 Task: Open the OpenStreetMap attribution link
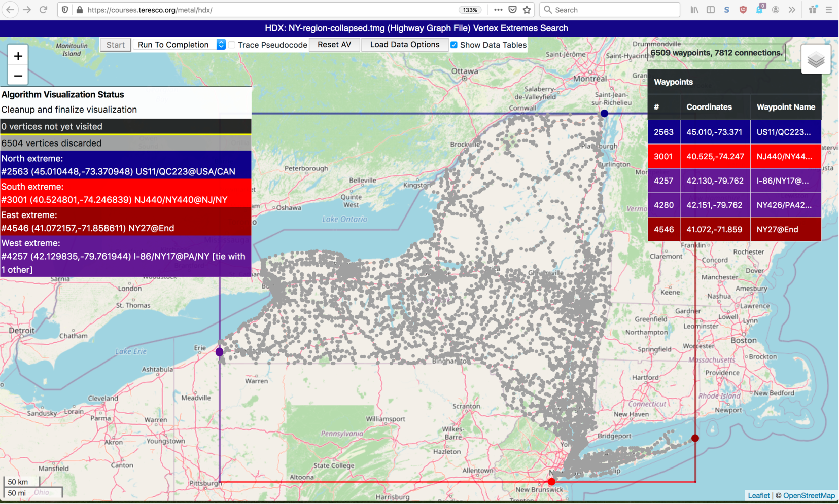tap(809, 496)
